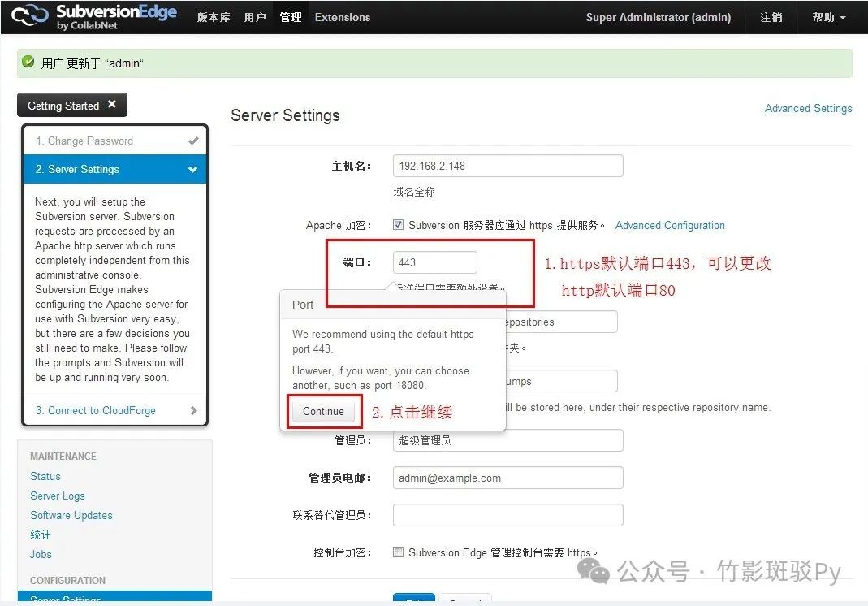
Task: Click the MAINTENANCE section heading
Action: (63, 457)
